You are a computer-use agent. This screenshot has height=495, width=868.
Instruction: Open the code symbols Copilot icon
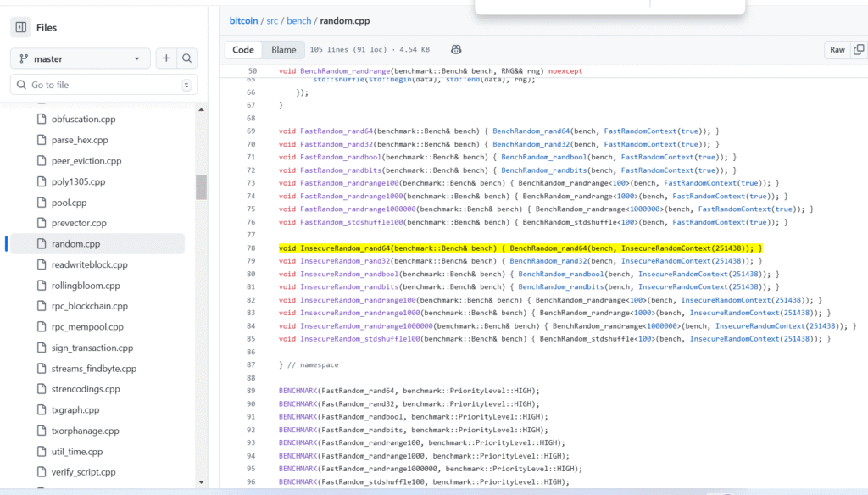coord(456,49)
